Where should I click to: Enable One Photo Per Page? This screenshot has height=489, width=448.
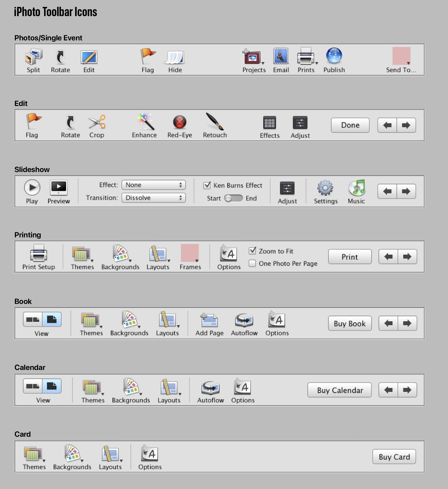point(252,263)
